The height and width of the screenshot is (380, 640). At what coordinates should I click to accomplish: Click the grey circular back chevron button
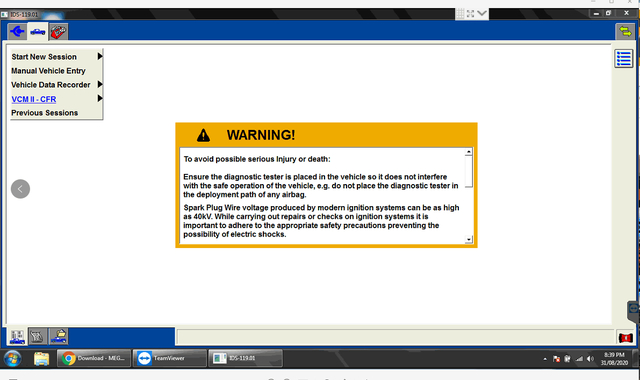[x=20, y=189]
